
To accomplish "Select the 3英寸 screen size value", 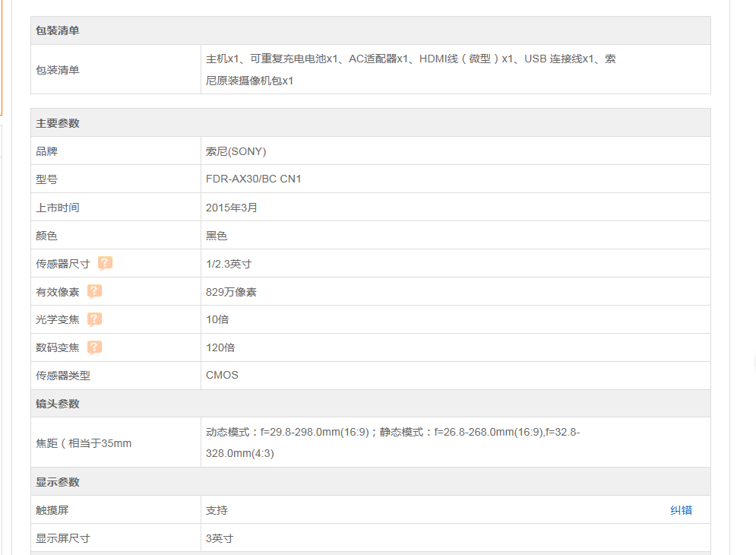I will tap(220, 538).
